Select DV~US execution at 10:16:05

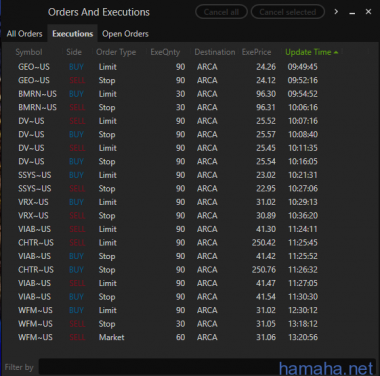tap(190, 161)
